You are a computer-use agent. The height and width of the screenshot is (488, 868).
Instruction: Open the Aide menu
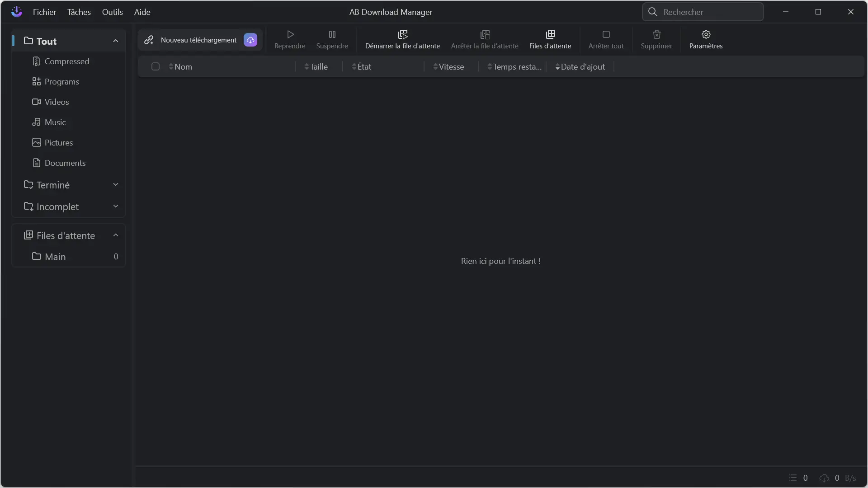point(142,12)
